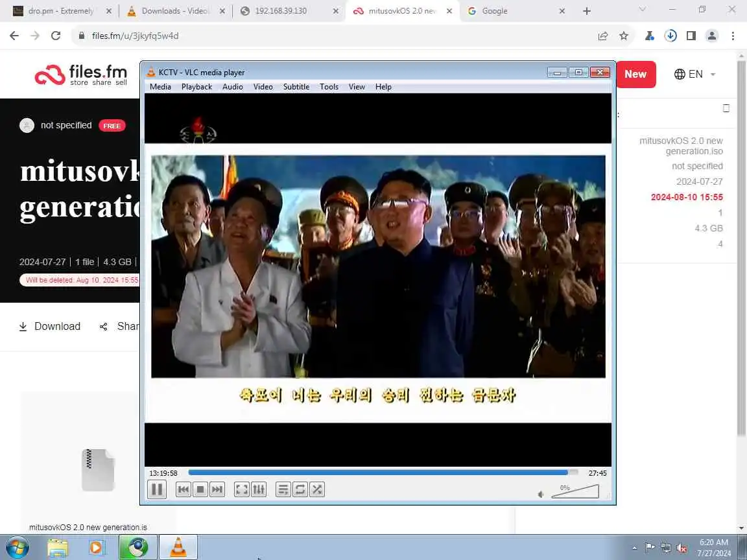Open VLC Tools menu
Screen dimensions: 747x560
click(x=329, y=87)
